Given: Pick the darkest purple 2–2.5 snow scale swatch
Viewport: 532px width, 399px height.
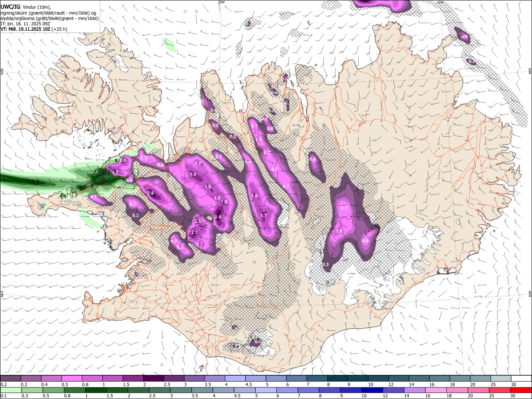Looking at the screenshot, I should tap(153, 379).
